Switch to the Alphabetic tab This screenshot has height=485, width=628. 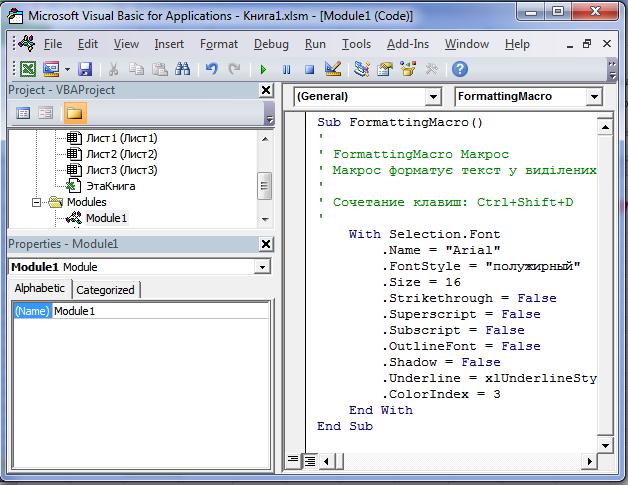40,288
